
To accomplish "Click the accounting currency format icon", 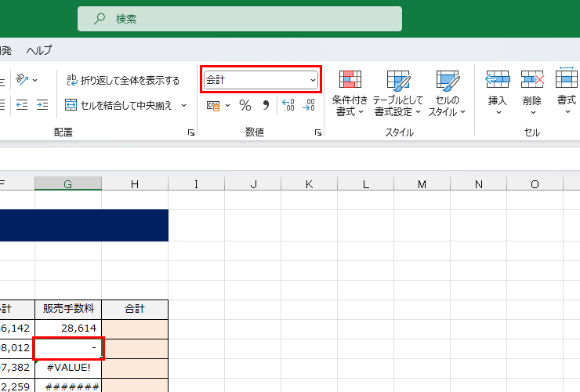I will (x=212, y=105).
